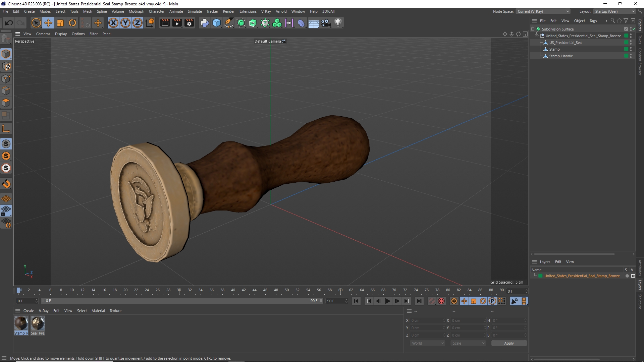
Task: Switch to Texture mode
Action: [6, 66]
